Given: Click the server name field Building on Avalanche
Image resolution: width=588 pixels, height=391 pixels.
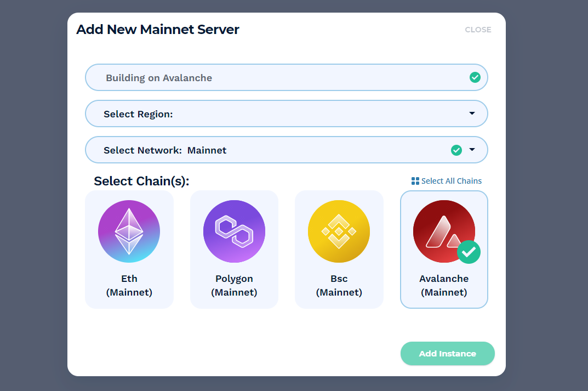Looking at the screenshot, I should 287,77.
